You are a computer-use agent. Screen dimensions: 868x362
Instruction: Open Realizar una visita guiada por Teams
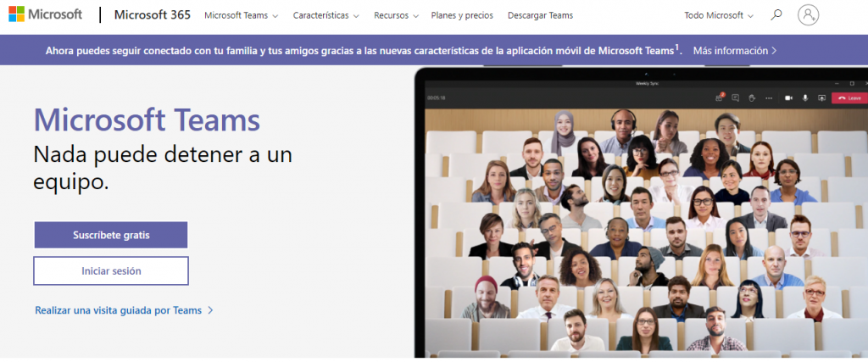coord(124,310)
